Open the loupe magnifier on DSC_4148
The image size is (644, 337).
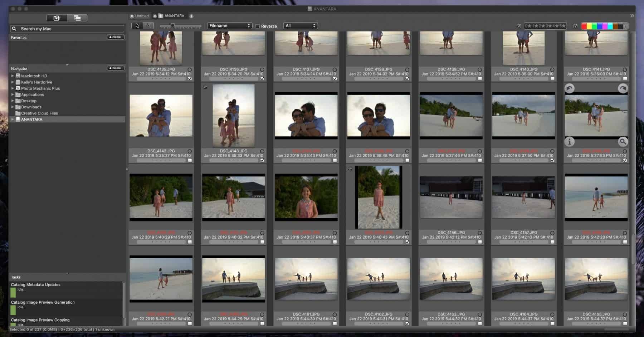(623, 142)
